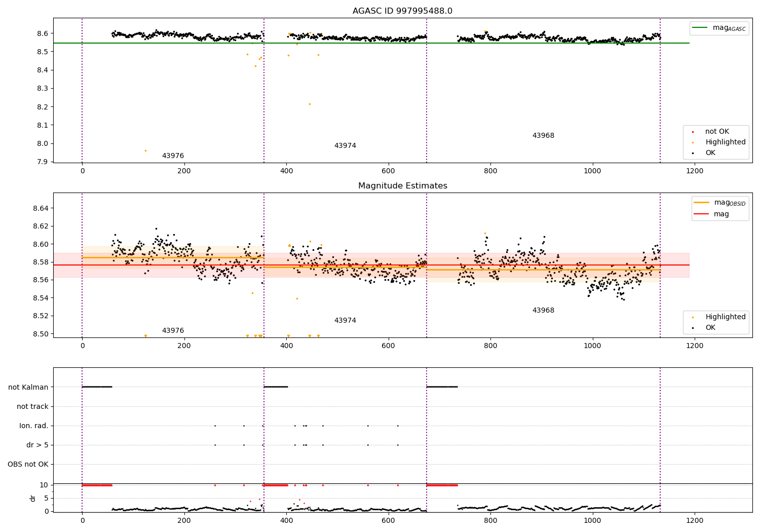Click x-axis tick 200 in Magnitude Estimates panel
Image resolution: width=760 pixels, height=532 pixels.
point(184,346)
